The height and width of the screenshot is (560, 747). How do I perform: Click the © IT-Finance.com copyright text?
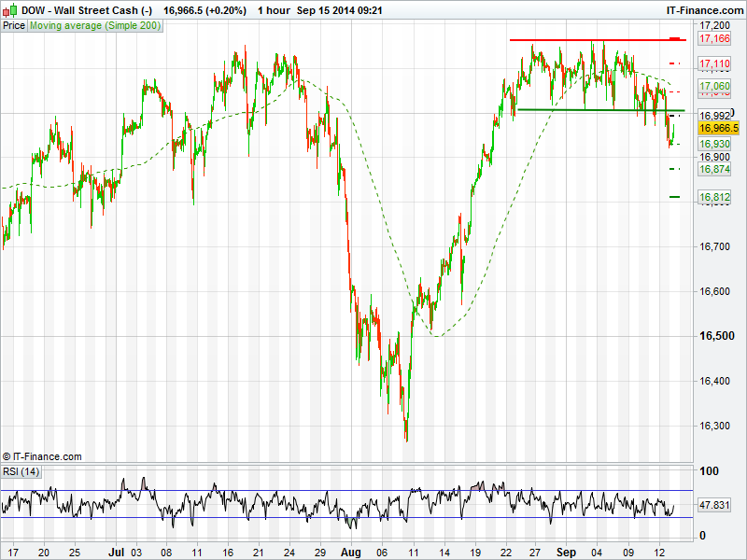tap(42, 456)
